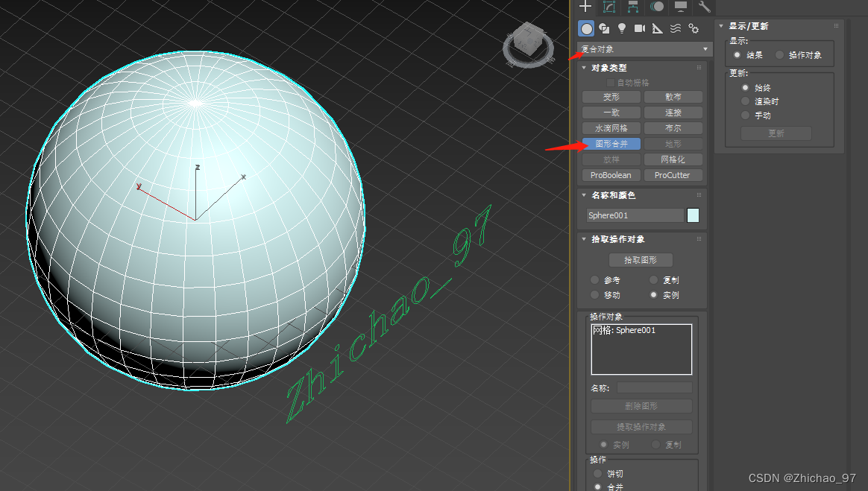This screenshot has height=491, width=868.
Task: Select the 复制 radio under 拾取图形
Action: click(654, 280)
